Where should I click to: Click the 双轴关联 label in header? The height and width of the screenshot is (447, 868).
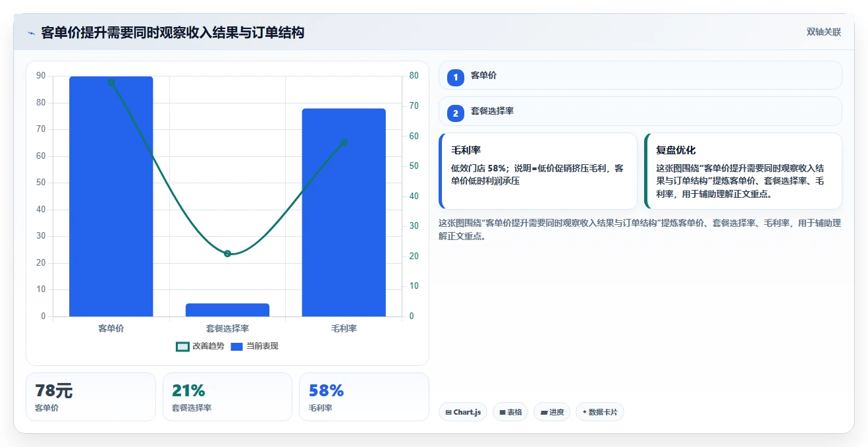click(824, 32)
